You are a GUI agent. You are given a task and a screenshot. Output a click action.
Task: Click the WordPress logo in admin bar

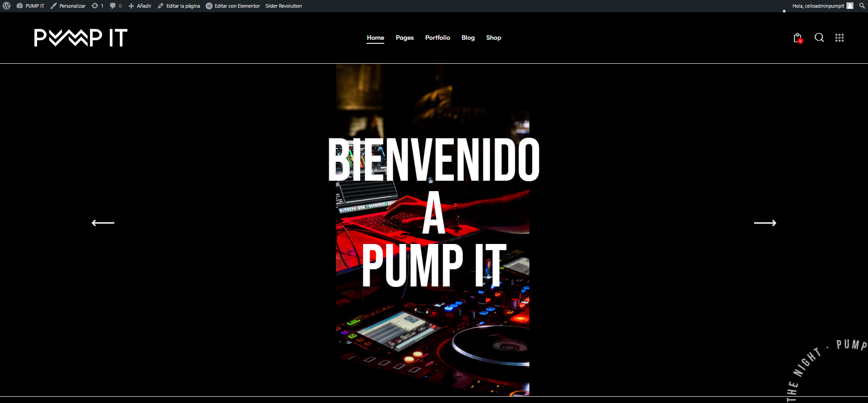pyautogui.click(x=7, y=6)
